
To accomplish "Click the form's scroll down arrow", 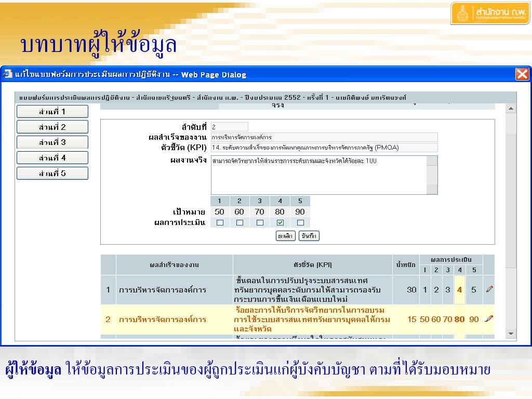I will click(x=511, y=334).
